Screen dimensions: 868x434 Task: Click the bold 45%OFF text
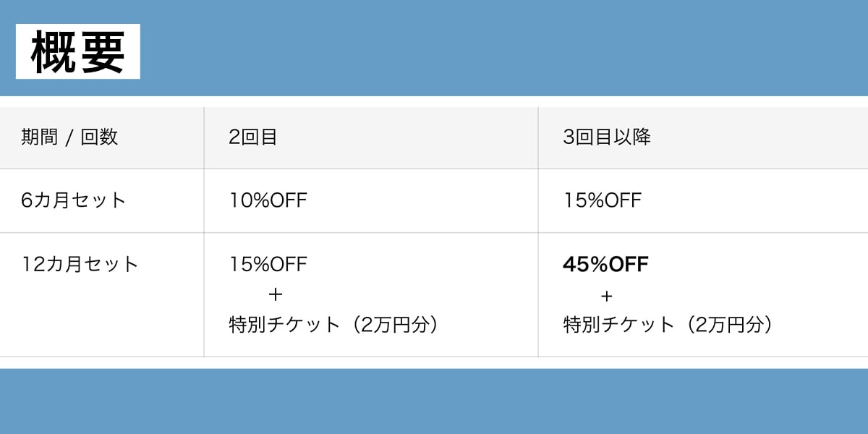point(605,264)
